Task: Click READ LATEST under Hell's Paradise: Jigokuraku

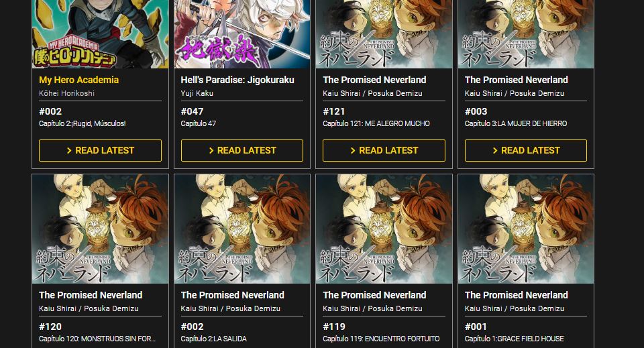Action: tap(242, 151)
